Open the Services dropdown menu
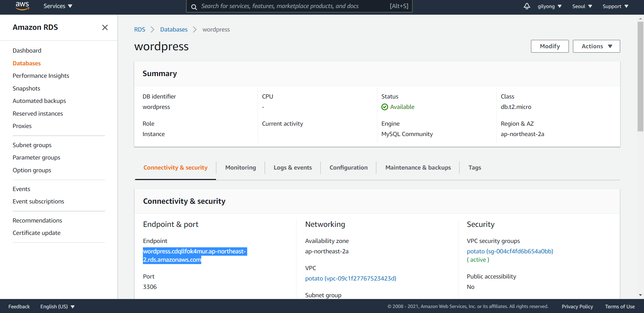 coord(58,6)
